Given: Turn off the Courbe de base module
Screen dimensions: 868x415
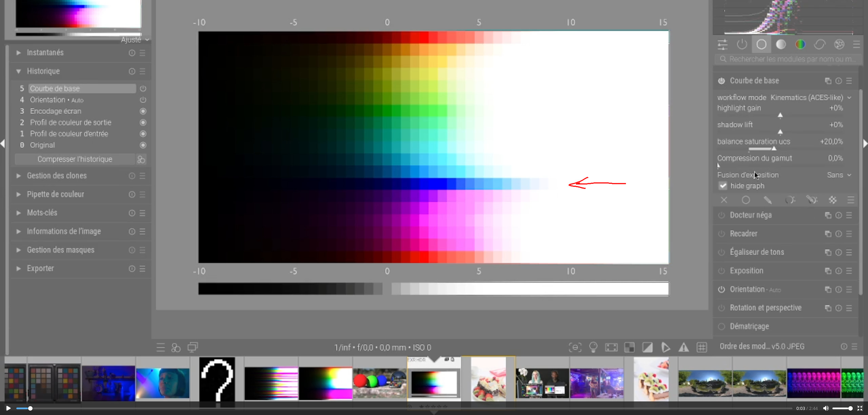Looking at the screenshot, I should [x=722, y=81].
